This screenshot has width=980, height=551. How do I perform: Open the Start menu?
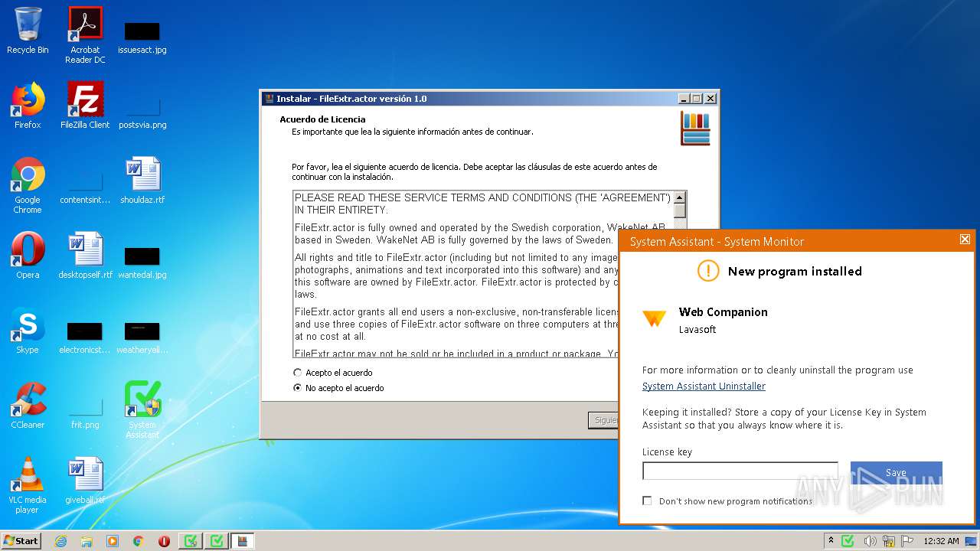[x=21, y=541]
